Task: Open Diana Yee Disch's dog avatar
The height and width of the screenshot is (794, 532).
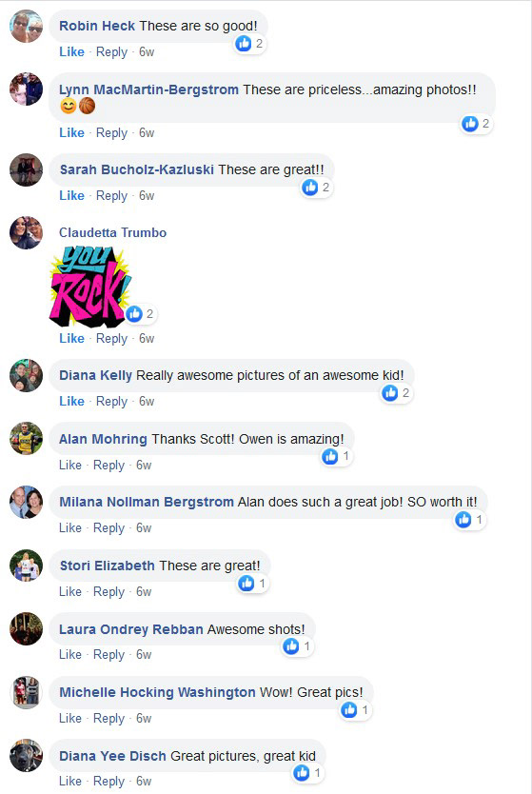Action: click(27, 756)
